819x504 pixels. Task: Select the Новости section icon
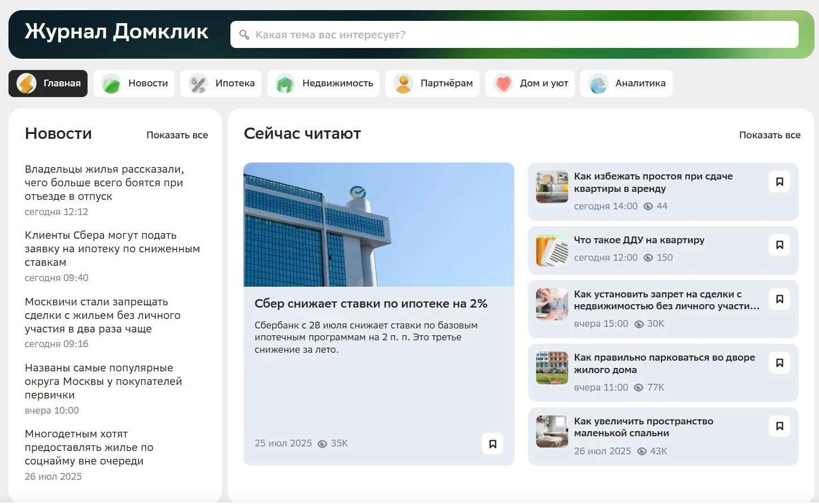point(111,83)
